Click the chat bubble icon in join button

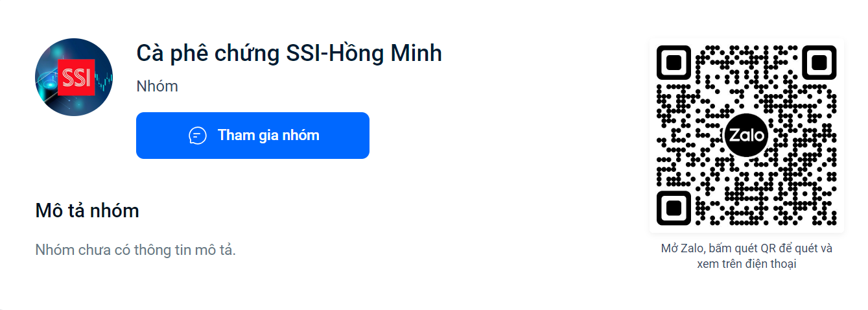(x=198, y=136)
